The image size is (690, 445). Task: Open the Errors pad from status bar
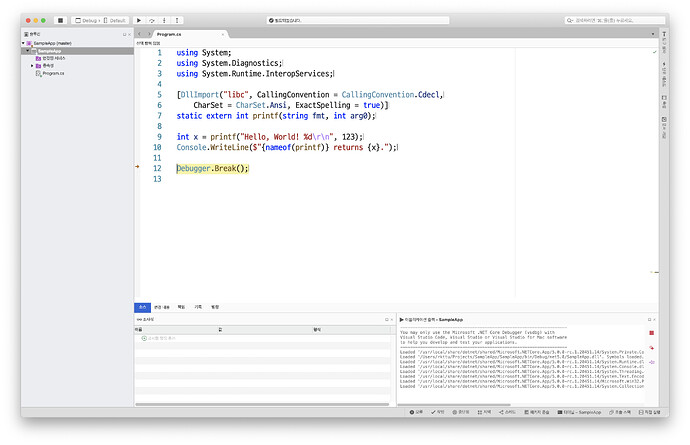point(416,412)
